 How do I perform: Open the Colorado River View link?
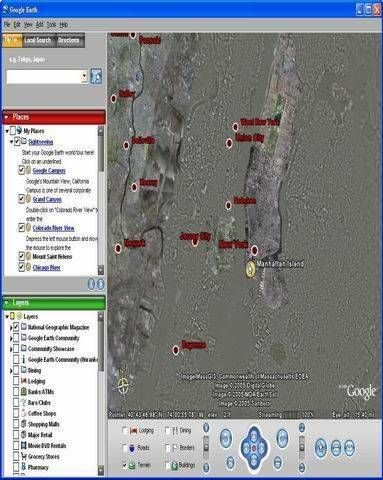53,228
